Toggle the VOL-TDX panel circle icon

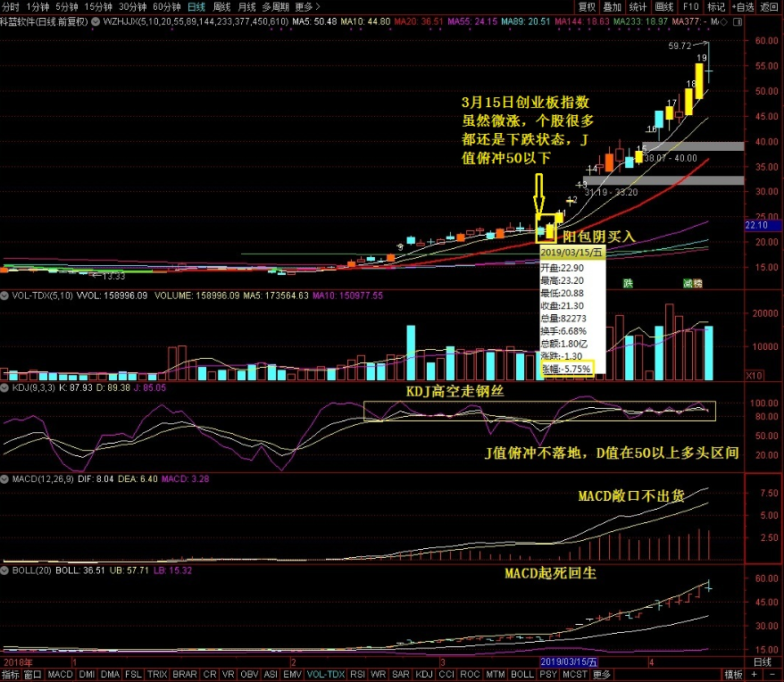tap(4, 295)
